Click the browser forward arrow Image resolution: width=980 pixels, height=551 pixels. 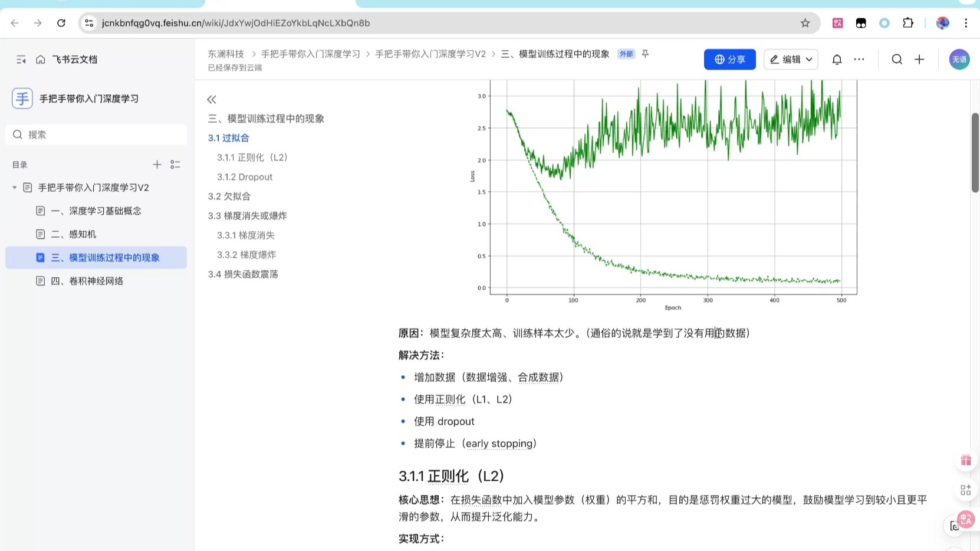click(38, 23)
